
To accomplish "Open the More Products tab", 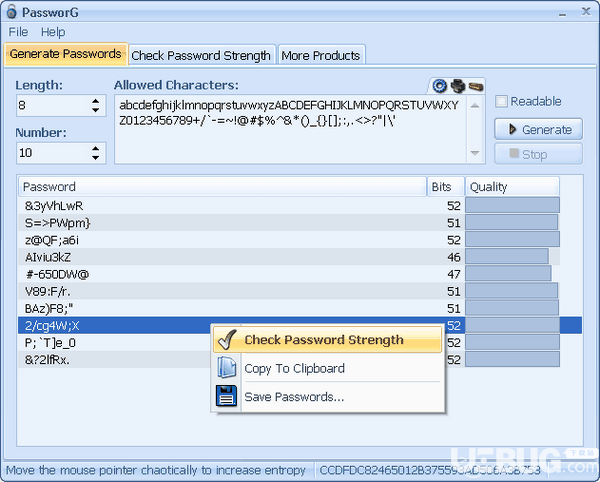I will click(x=321, y=55).
